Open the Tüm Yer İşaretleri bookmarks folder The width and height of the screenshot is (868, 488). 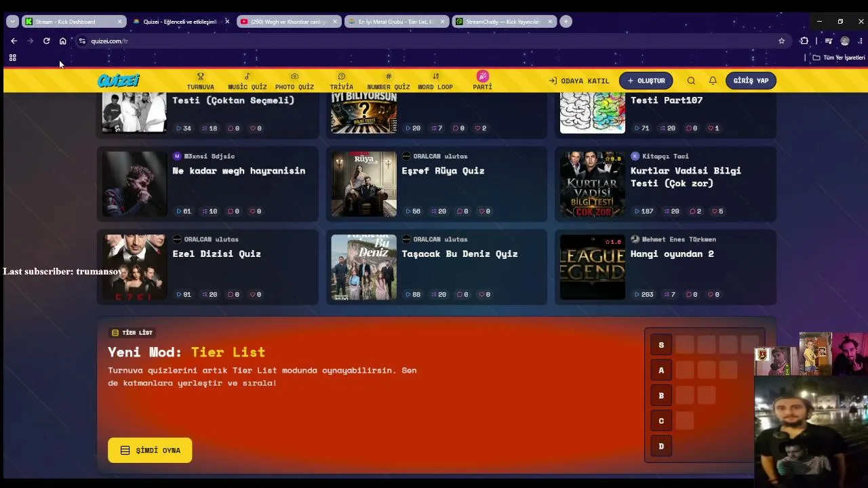pos(839,58)
